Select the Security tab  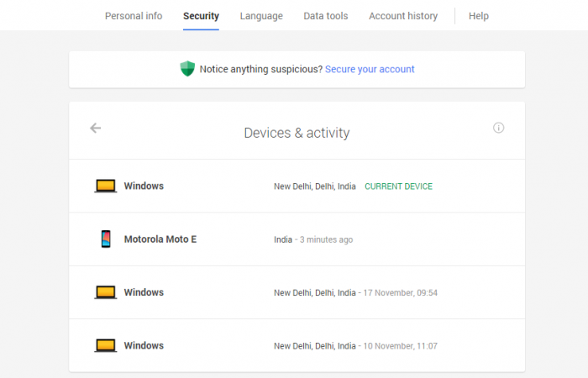(x=201, y=16)
